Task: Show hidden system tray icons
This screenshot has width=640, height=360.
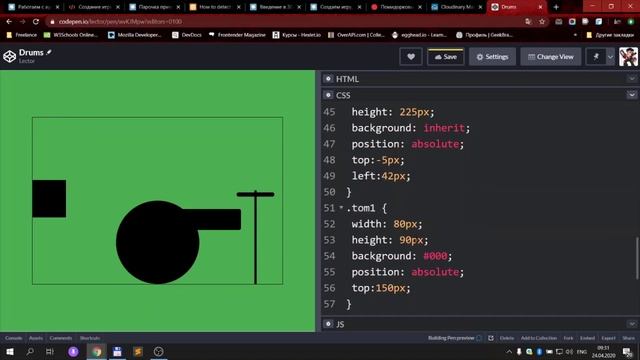Action: click(509, 351)
